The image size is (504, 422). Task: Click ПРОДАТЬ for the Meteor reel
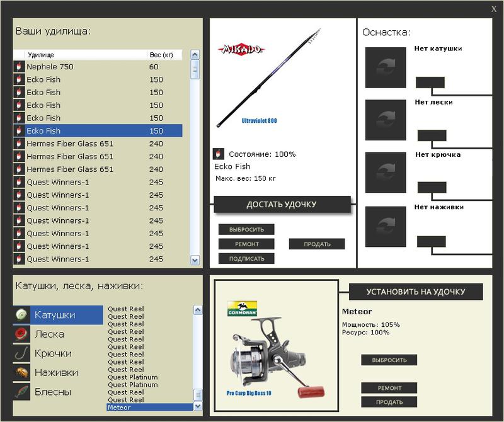click(389, 402)
